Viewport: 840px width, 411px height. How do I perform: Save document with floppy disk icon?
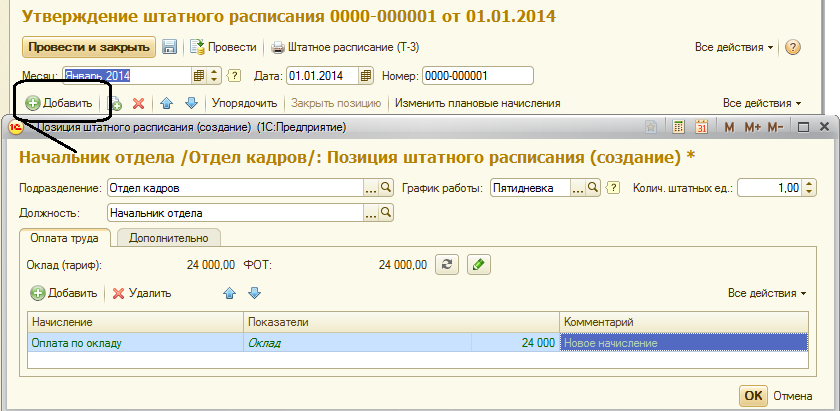[170, 47]
